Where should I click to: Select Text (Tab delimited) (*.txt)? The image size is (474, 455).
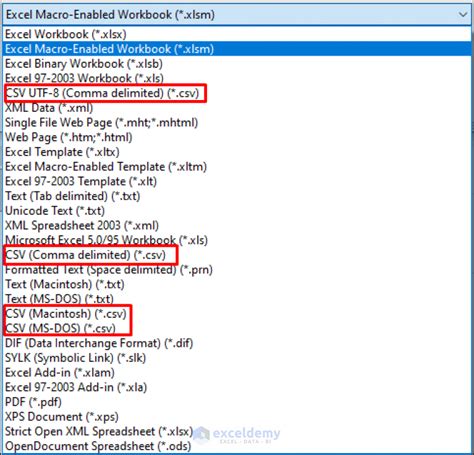[237, 196]
